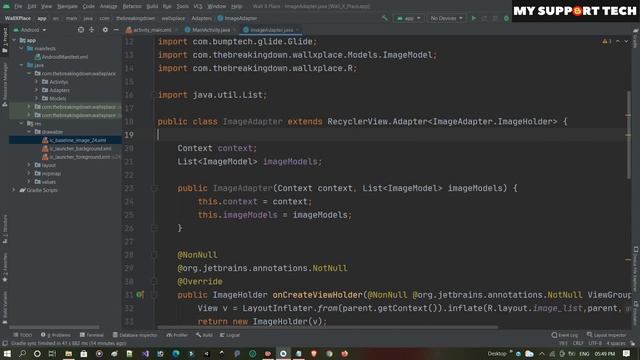Open File Explorer from the taskbar
The height and width of the screenshot is (360, 640).
[x=68, y=353]
